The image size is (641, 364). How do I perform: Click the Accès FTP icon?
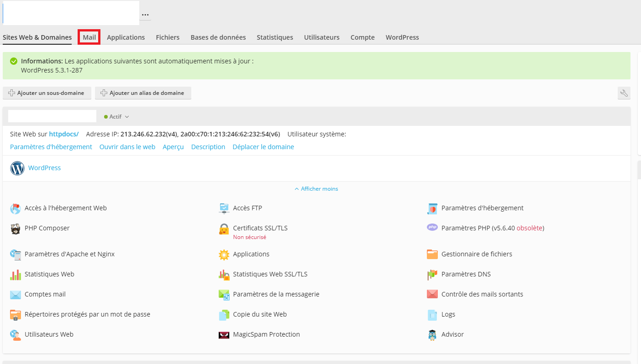point(224,209)
